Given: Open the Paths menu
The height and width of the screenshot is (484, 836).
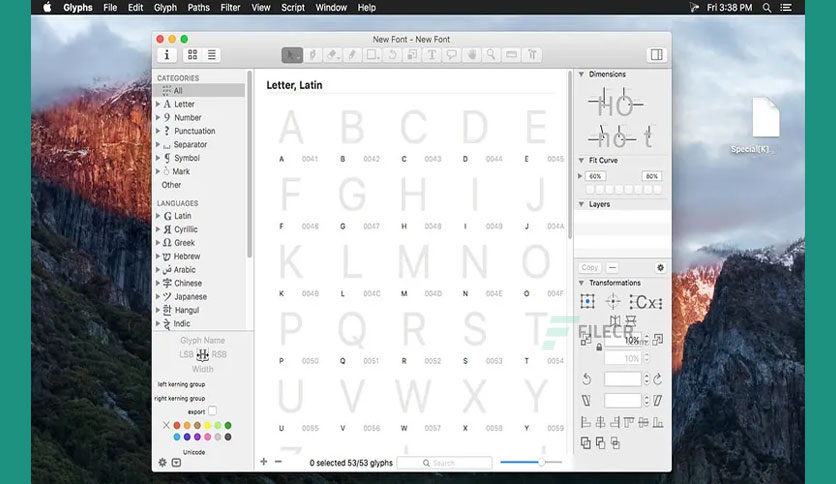Looking at the screenshot, I should 198,7.
